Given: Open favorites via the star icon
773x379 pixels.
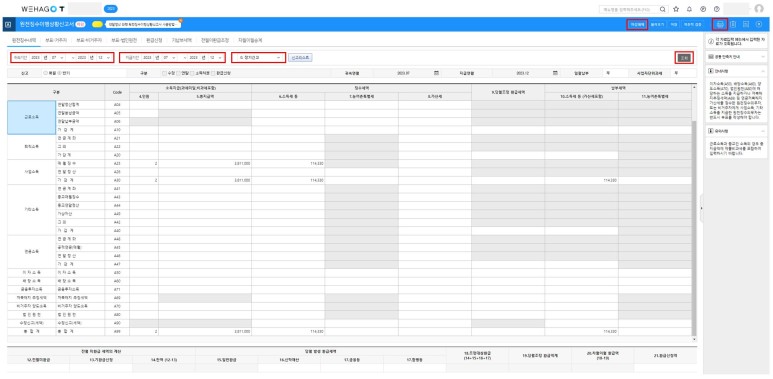Looking at the screenshot, I should pos(676,9).
